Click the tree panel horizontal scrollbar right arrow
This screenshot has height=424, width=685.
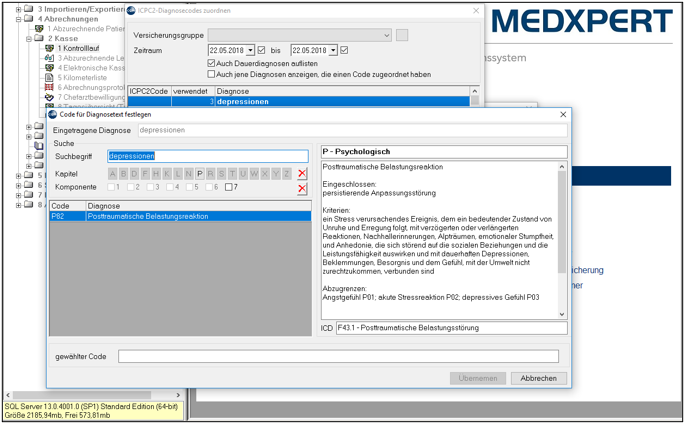click(178, 395)
